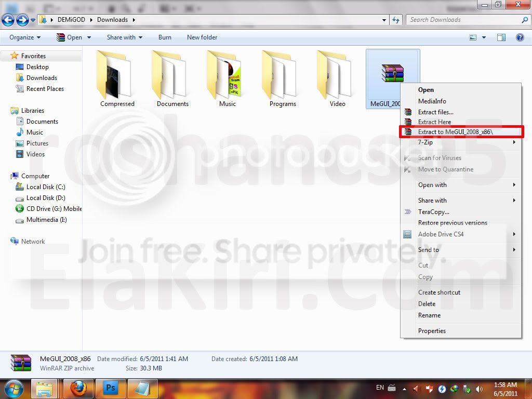Expand the 7-Zip submenu

pos(461,142)
